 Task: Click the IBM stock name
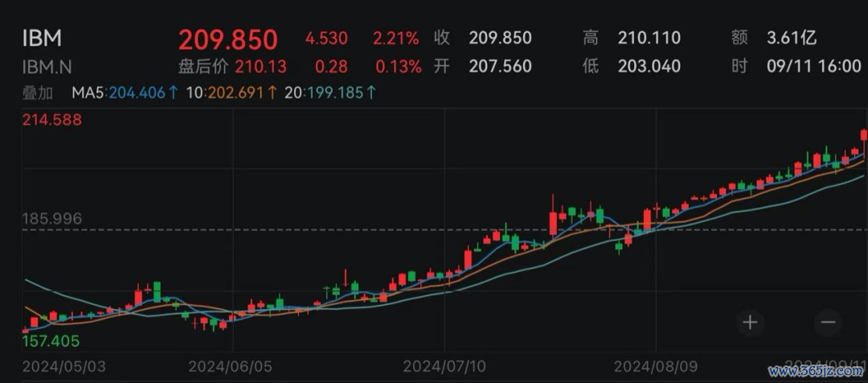[42, 39]
